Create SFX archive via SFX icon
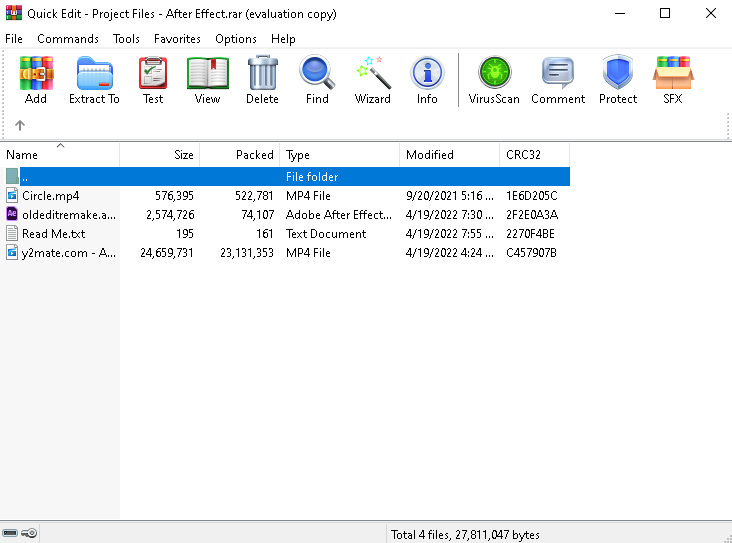The image size is (732, 543). [x=673, y=73]
